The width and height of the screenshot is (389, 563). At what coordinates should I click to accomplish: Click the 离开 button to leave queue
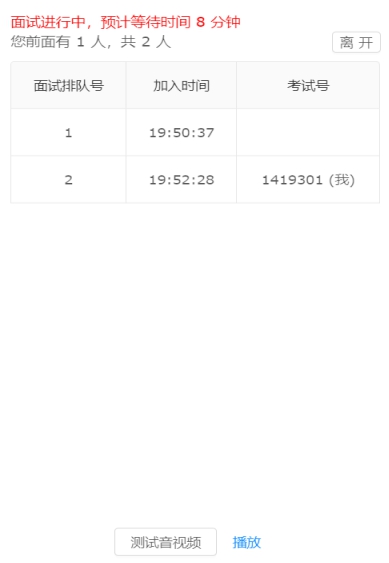(356, 42)
